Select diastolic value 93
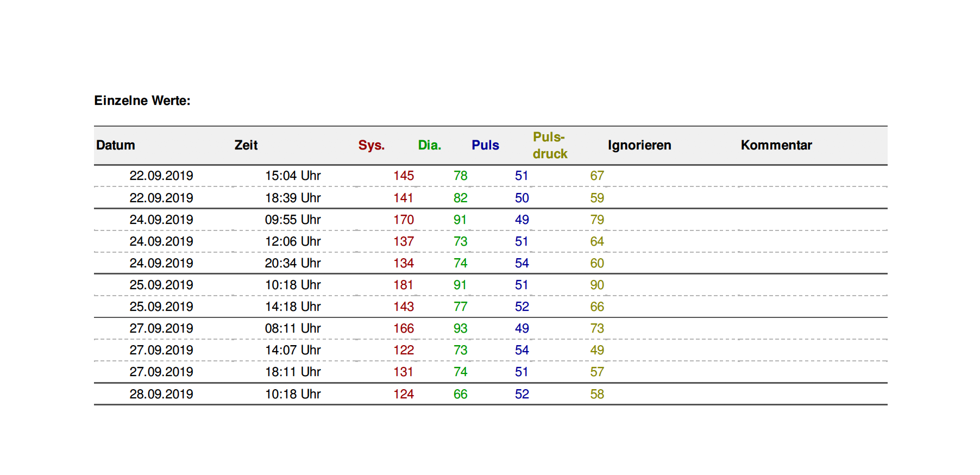This screenshot has height=475, width=980. coord(461,328)
